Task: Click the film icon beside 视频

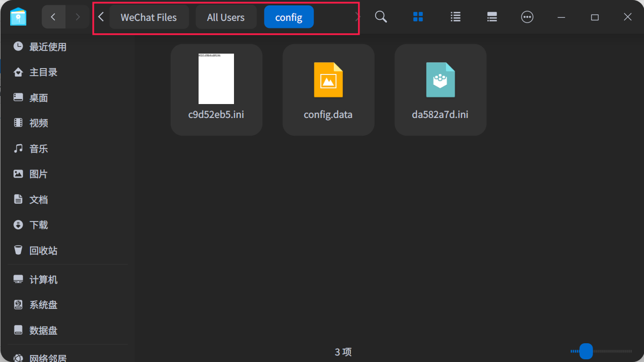Action: [x=18, y=123]
